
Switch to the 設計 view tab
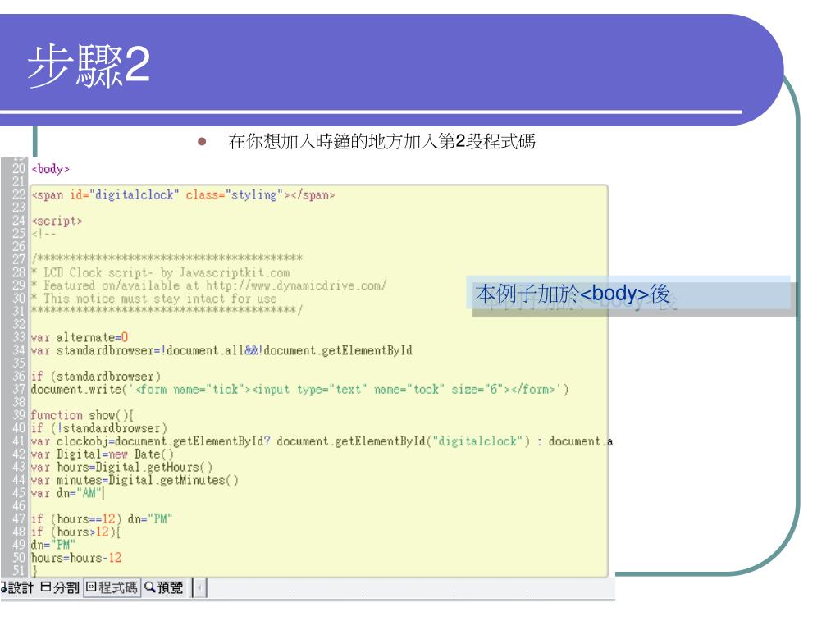click(18, 587)
